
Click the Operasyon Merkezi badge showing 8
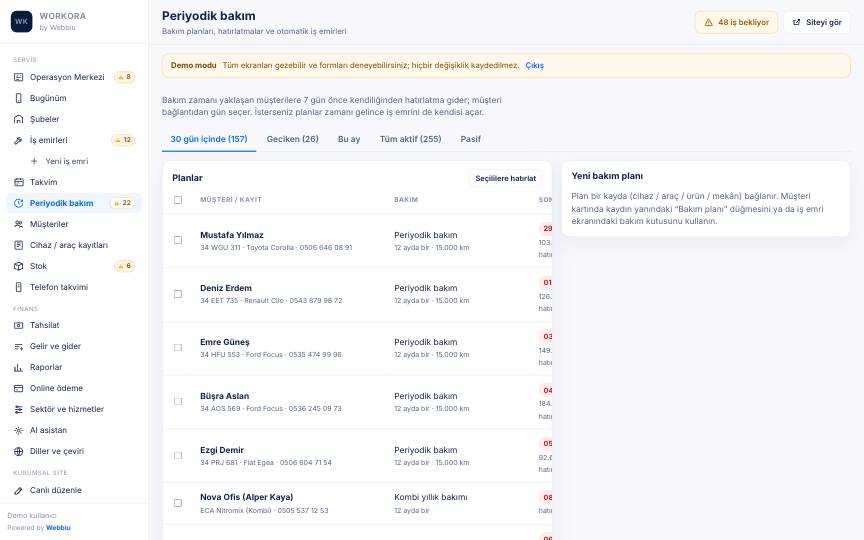(x=125, y=77)
